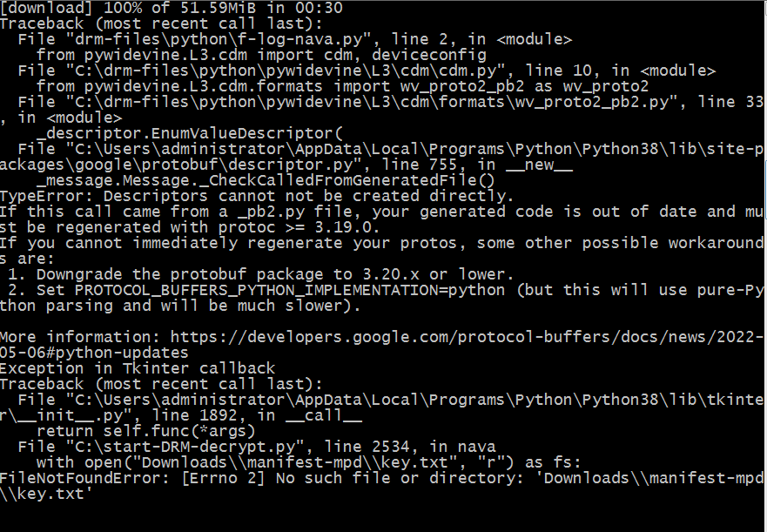Viewport: 767px width, 532px height.
Task: Click the _descriptor.EnumValueDescriptor( code line
Action: pyautogui.click(x=190, y=133)
